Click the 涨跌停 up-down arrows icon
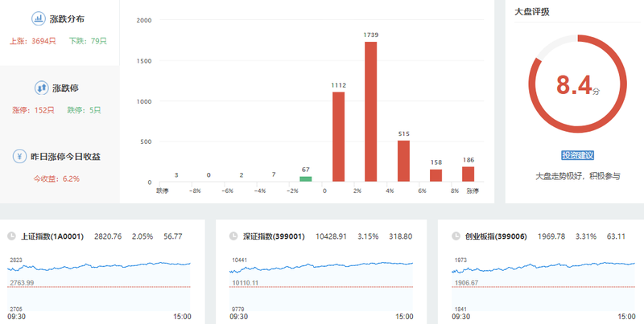Screen dimensions: 644x324 click(x=42, y=88)
